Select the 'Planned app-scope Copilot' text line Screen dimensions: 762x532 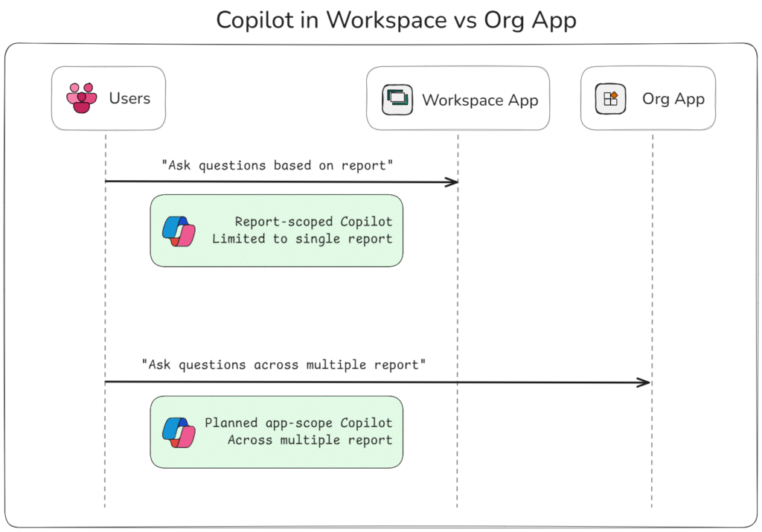298,423
